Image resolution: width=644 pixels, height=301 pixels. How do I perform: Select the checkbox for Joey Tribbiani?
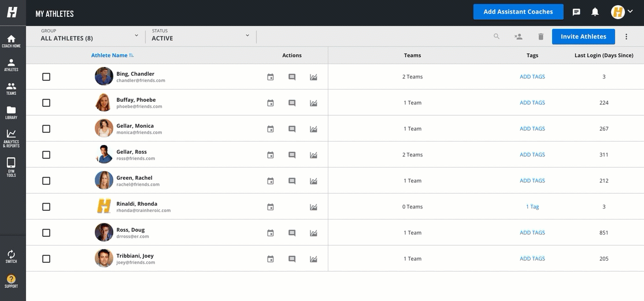click(x=46, y=259)
